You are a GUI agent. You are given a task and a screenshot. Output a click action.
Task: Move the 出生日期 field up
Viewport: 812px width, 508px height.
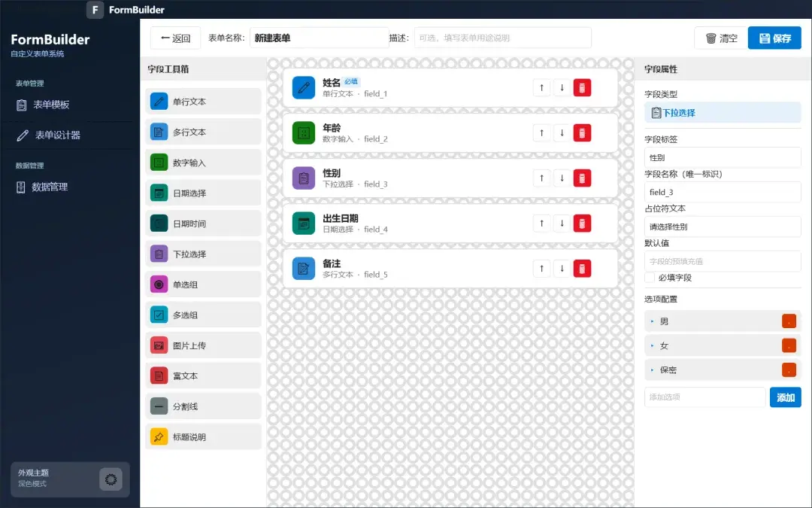[541, 223]
